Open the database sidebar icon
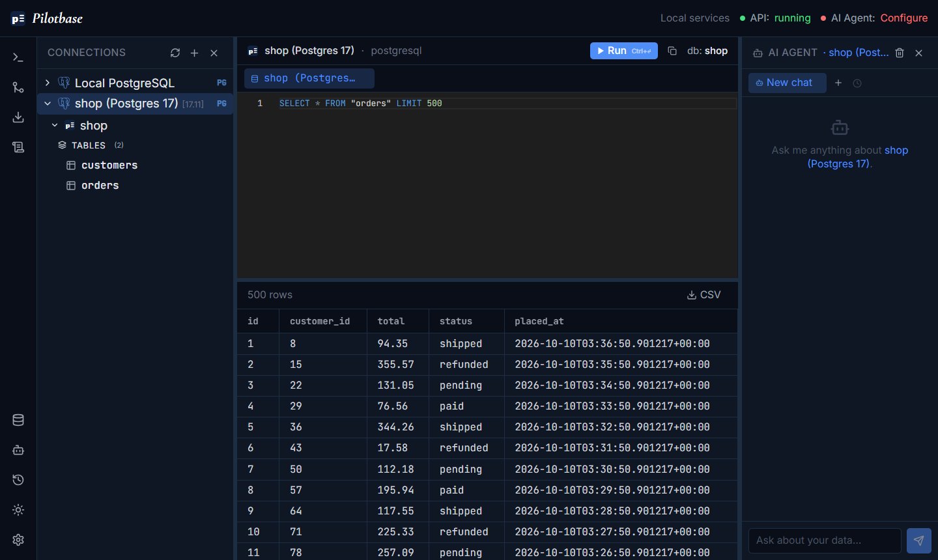 coord(18,420)
